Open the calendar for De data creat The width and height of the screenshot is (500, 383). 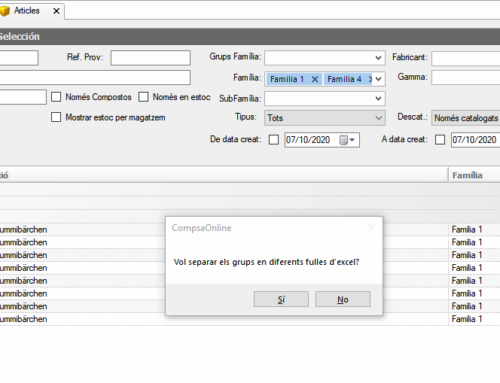tap(347, 140)
